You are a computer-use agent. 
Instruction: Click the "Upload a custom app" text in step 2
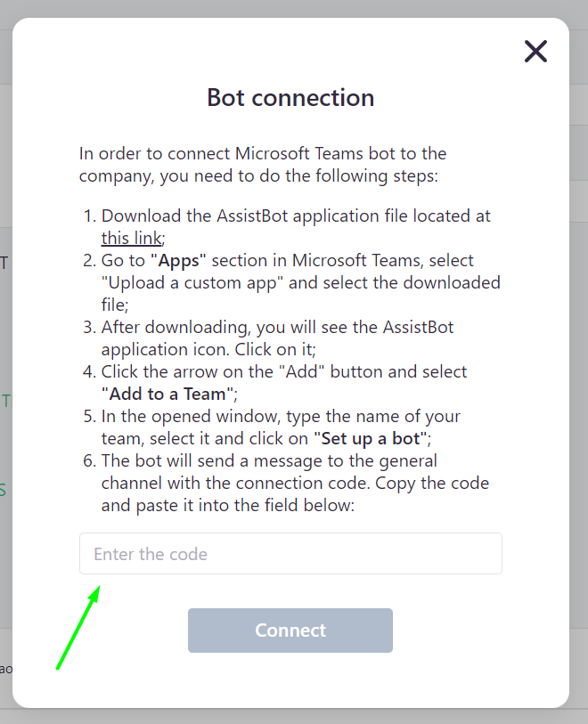tap(192, 282)
